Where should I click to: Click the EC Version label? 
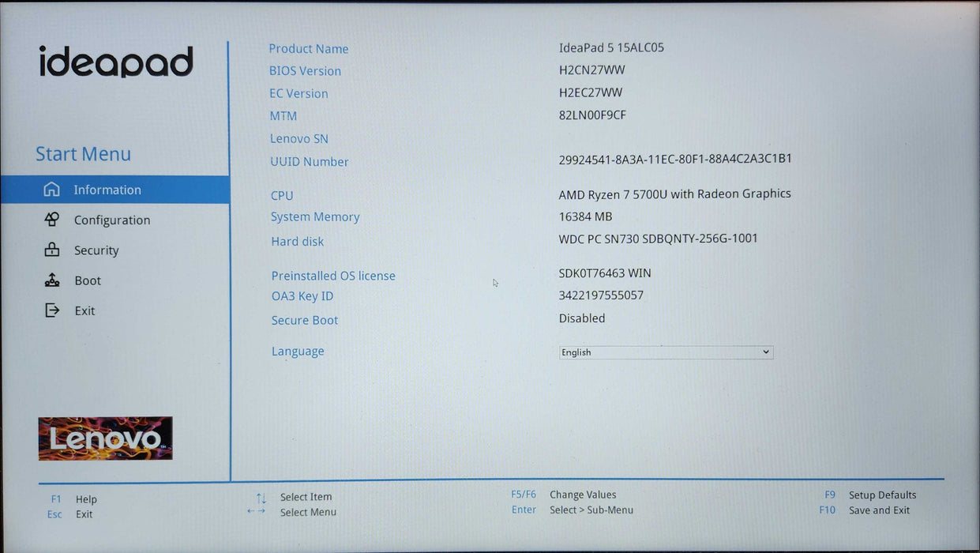point(299,93)
